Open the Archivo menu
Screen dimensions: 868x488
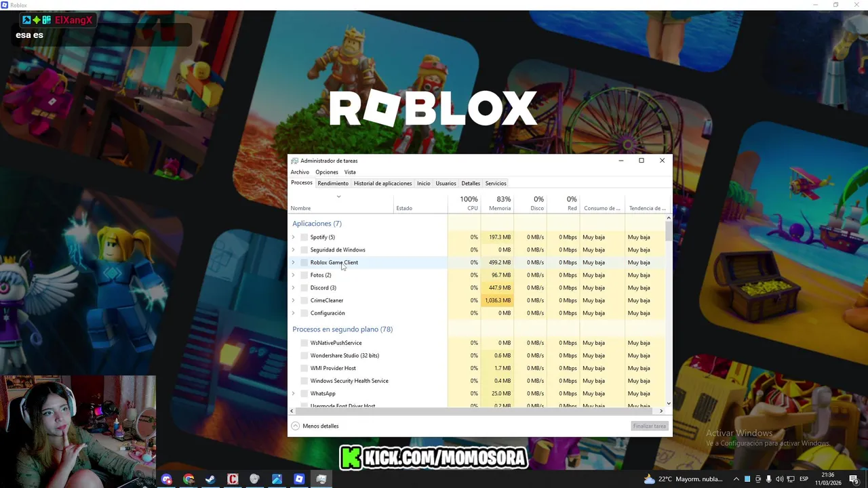pos(300,172)
